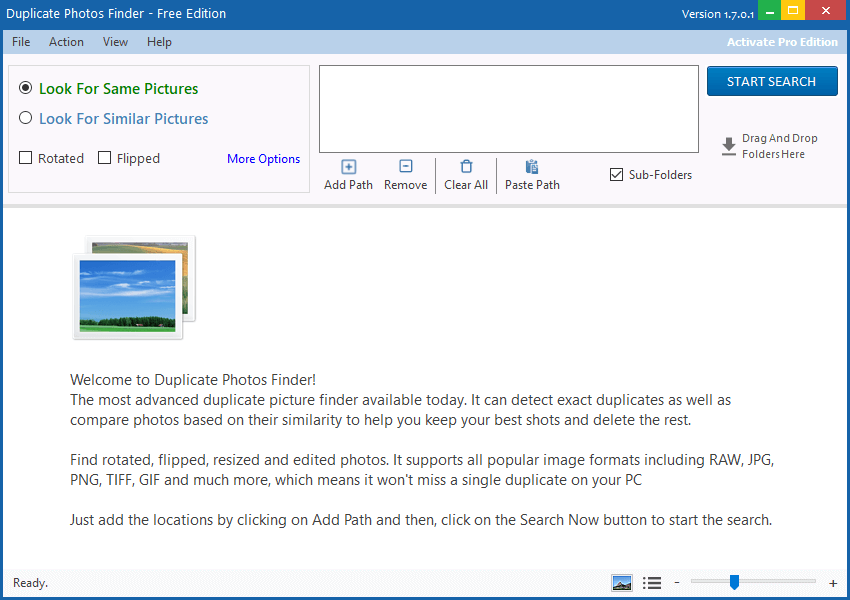Open the Action menu
850x600 pixels.
(x=66, y=42)
